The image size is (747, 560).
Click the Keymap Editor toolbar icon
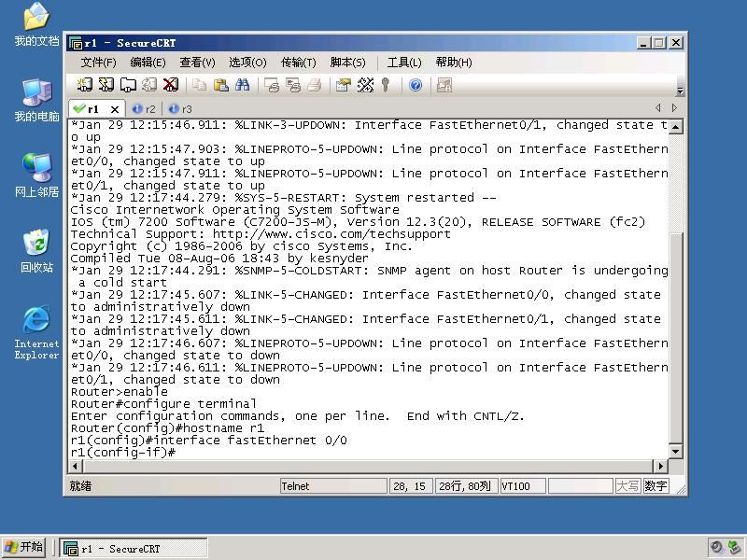(365, 85)
